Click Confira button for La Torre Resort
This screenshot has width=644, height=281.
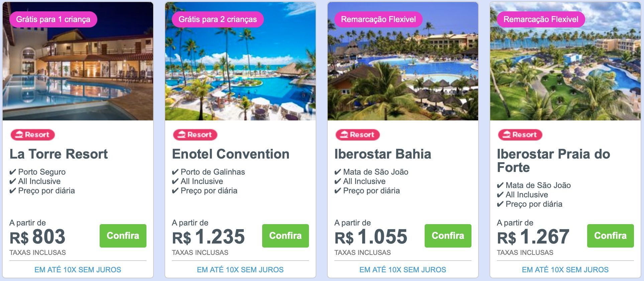click(123, 236)
